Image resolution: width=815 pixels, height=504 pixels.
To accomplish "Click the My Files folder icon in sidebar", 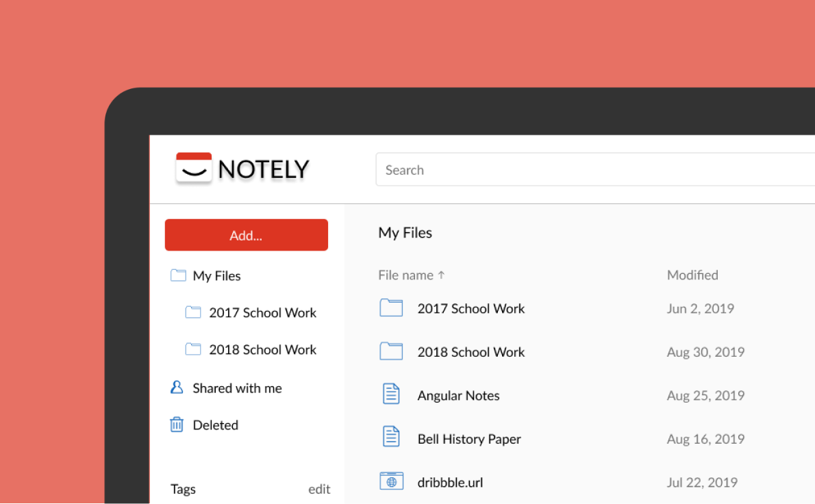I will click(178, 275).
